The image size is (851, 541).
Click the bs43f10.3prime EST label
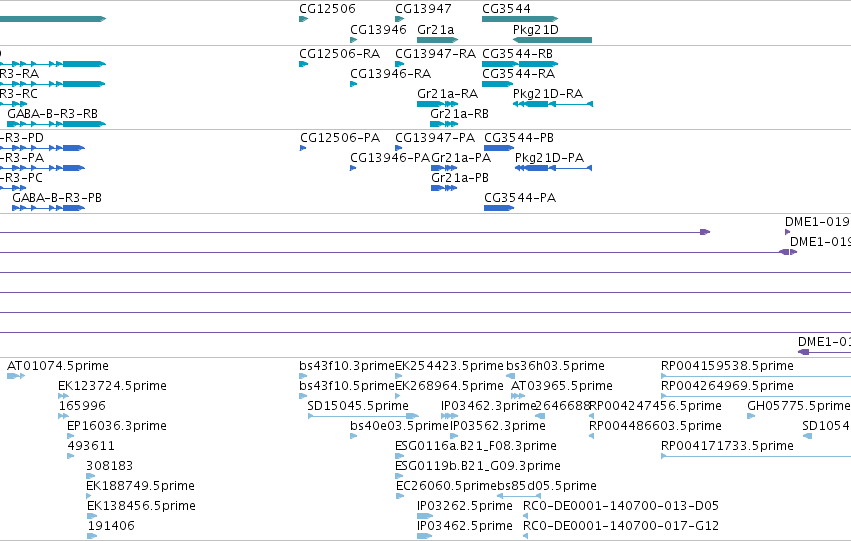(347, 366)
